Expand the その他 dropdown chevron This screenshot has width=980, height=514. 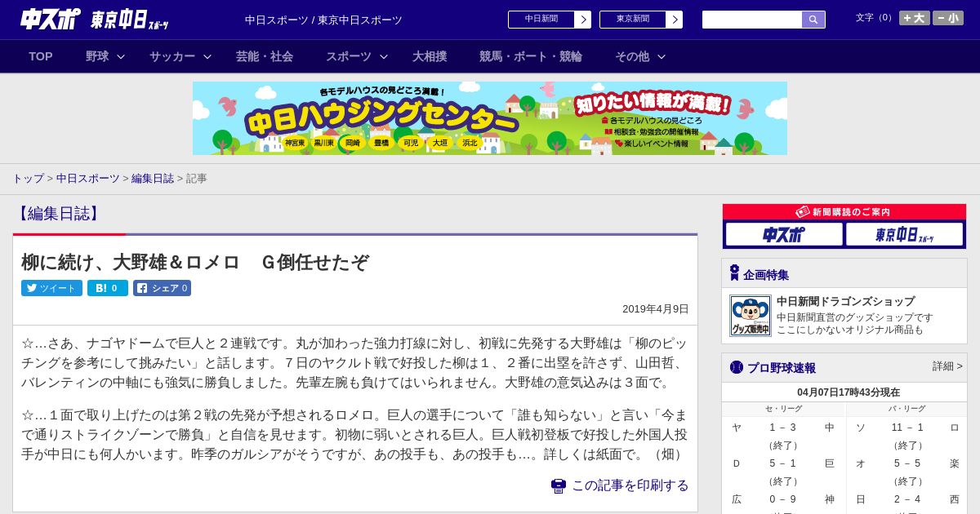click(661, 56)
